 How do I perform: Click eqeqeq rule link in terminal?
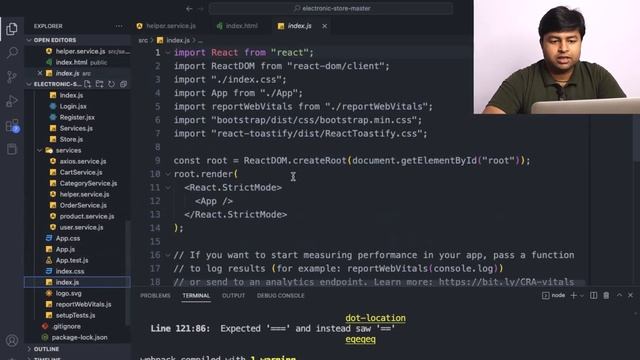click(x=360, y=339)
